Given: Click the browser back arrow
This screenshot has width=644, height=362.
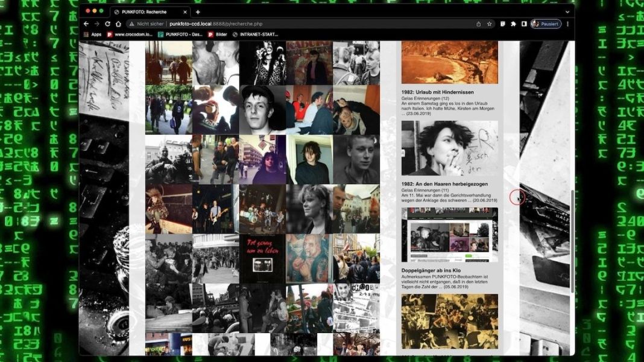Looking at the screenshot, I should [x=86, y=24].
